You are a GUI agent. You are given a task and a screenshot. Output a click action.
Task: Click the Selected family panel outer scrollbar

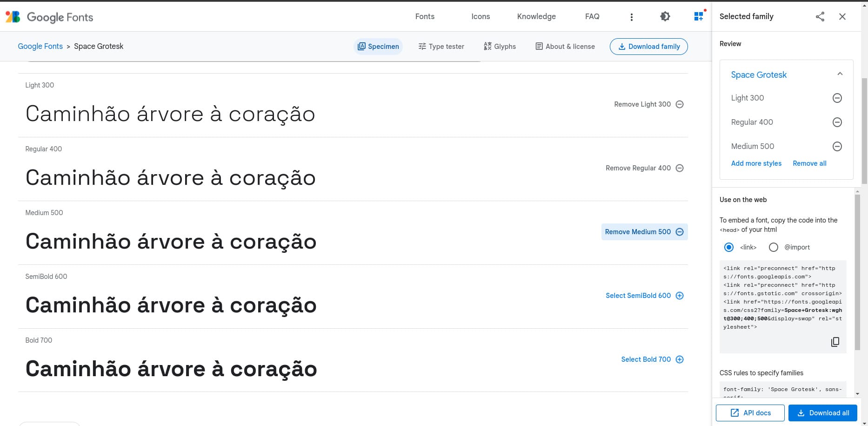click(x=864, y=130)
